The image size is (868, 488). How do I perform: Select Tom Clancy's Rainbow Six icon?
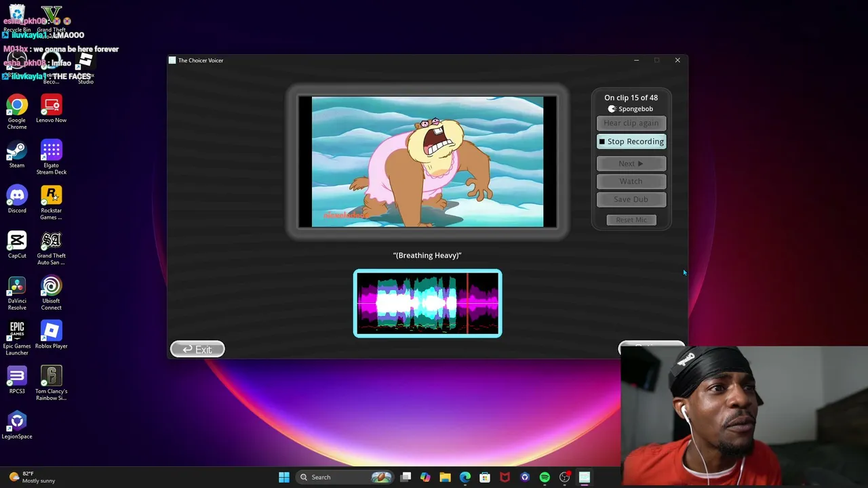pos(51,383)
